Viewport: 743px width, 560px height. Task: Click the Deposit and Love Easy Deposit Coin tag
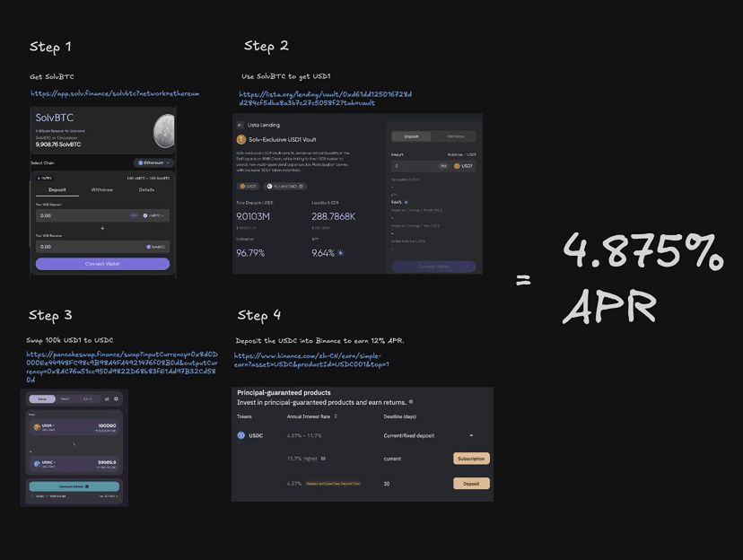point(333,484)
